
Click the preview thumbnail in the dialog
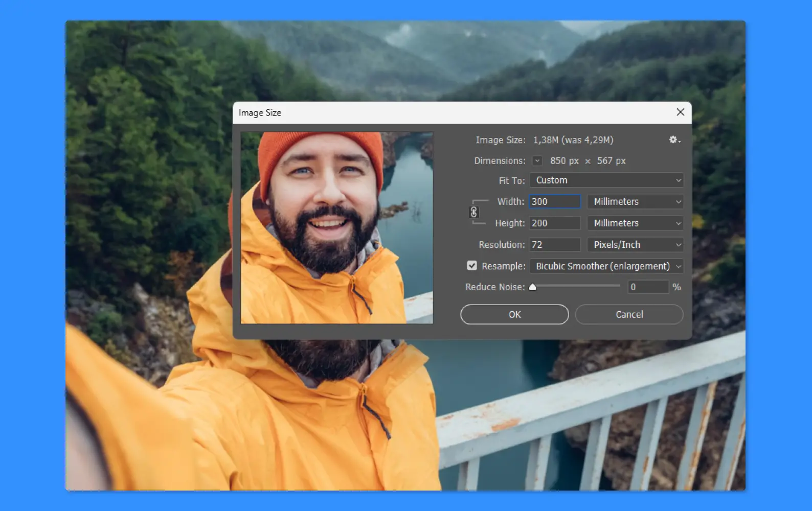[337, 228]
